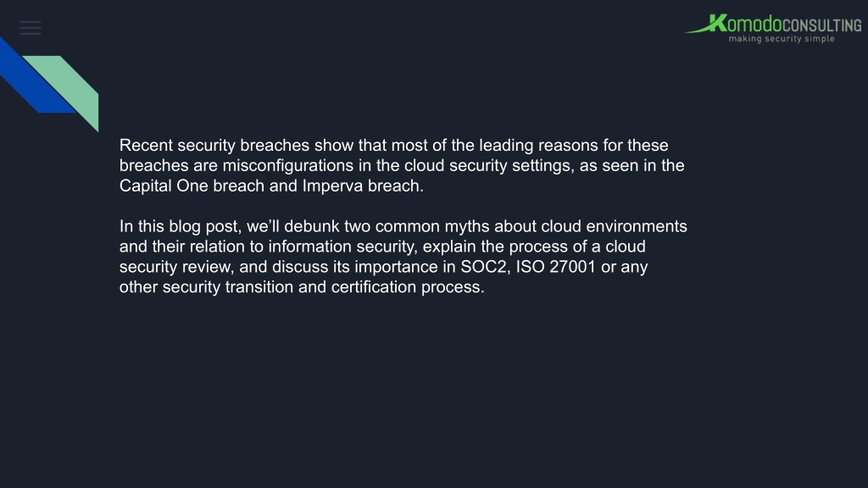
Task: Click the 'Recent security breaches' paragraph opening
Action: [214, 146]
